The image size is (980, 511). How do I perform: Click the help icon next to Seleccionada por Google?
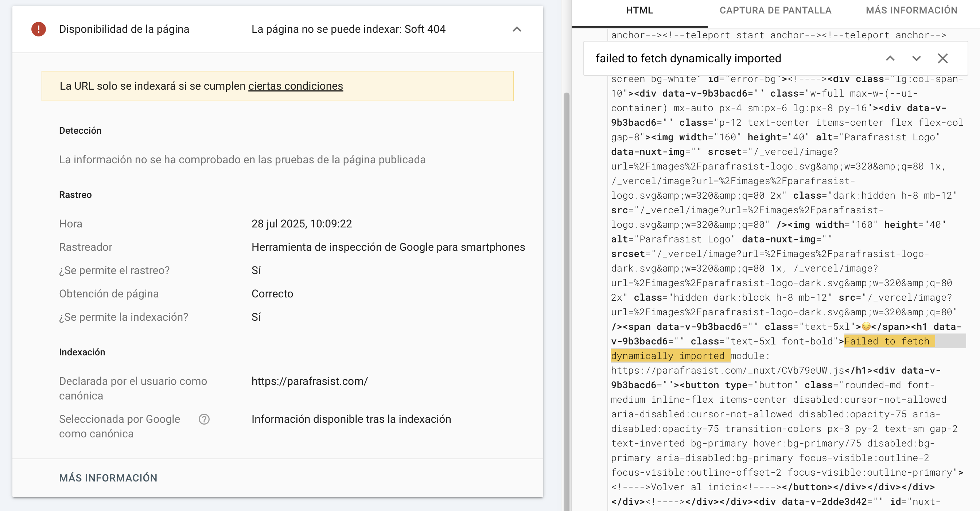[204, 419]
